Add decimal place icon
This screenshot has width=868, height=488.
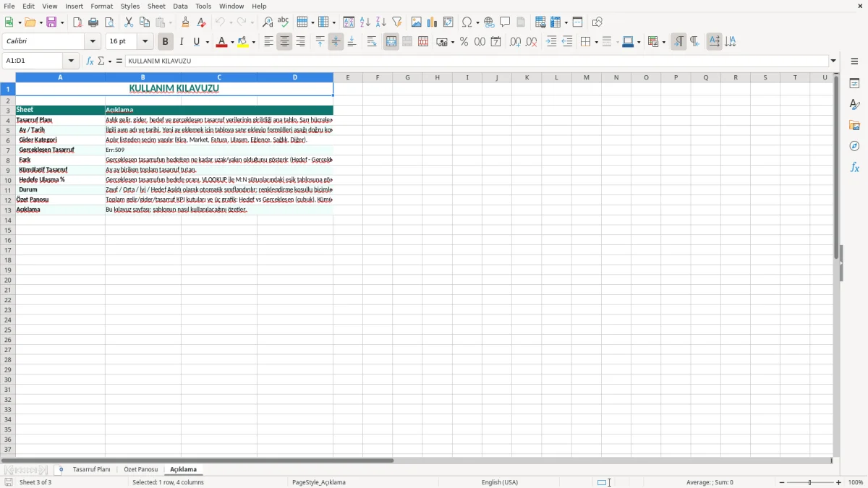[x=515, y=42]
